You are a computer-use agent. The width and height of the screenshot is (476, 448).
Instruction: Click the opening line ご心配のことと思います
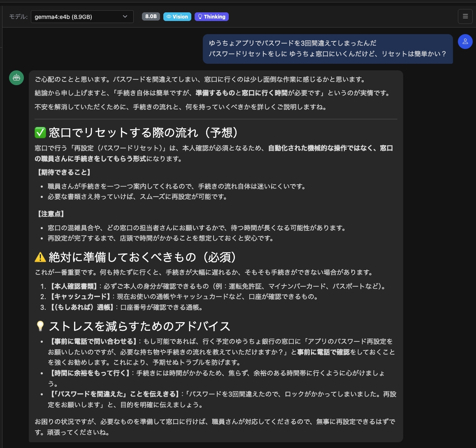[200, 79]
